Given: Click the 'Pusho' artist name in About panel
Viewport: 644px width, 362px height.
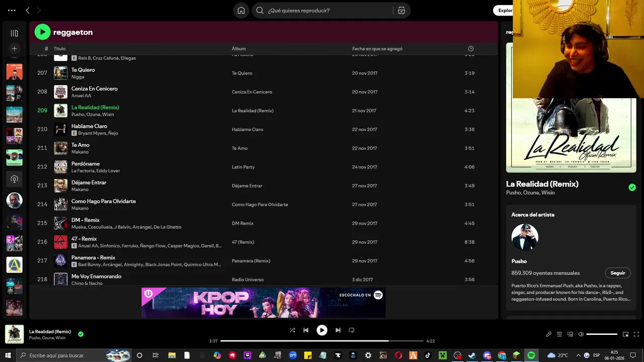Looking at the screenshot, I should [519, 261].
